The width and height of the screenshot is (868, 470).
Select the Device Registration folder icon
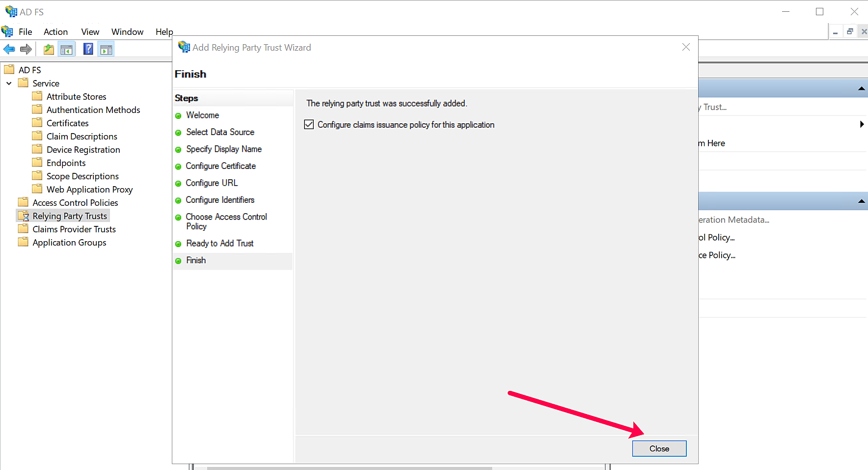(37, 149)
